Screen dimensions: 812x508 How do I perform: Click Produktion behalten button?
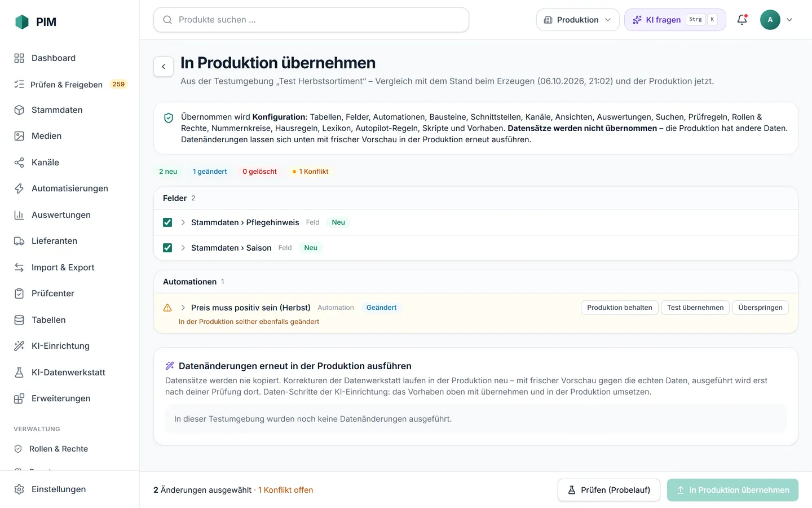coord(620,308)
